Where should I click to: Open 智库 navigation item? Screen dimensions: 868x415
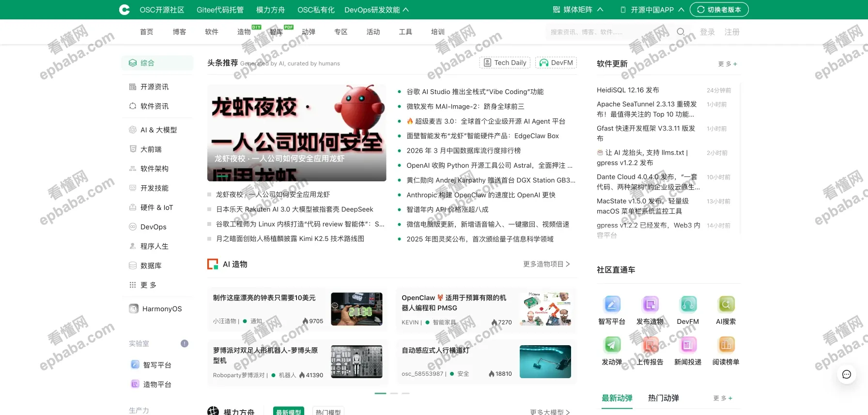tap(276, 32)
